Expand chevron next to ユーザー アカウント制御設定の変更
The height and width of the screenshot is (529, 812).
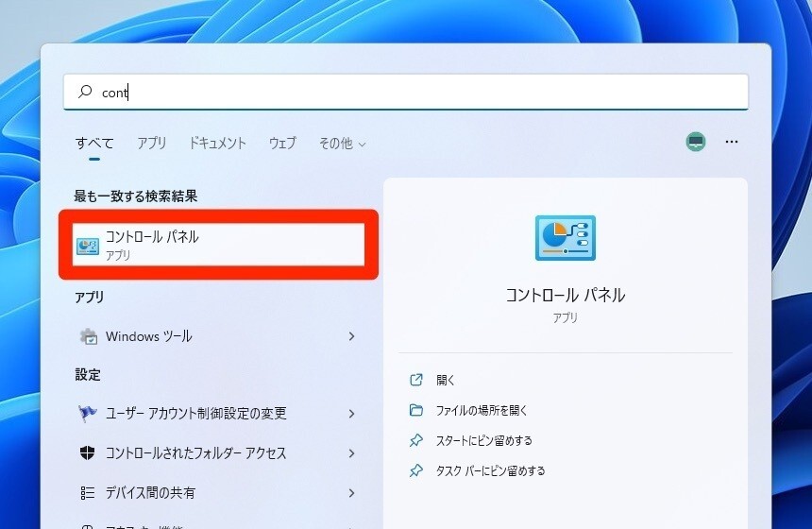click(351, 414)
